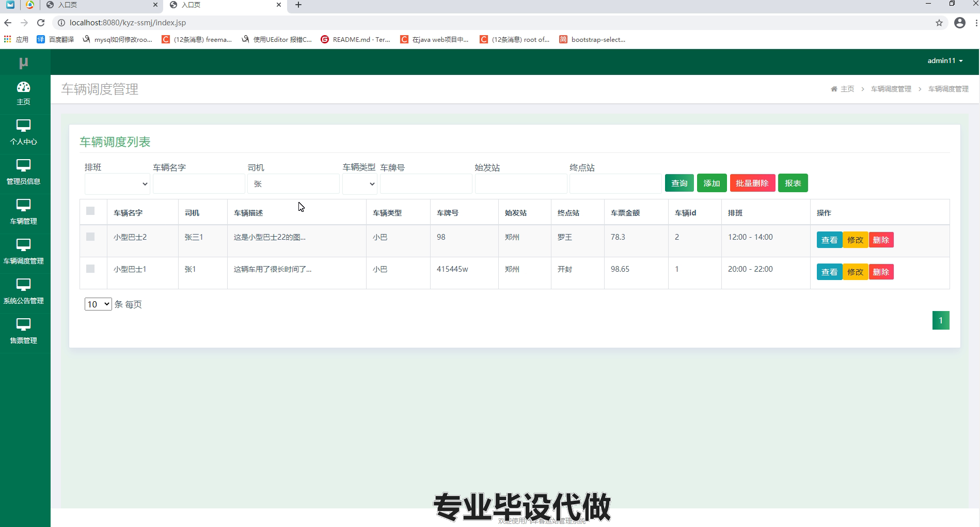
Task: Click 删除 for 小型巴士1 row
Action: pos(881,272)
